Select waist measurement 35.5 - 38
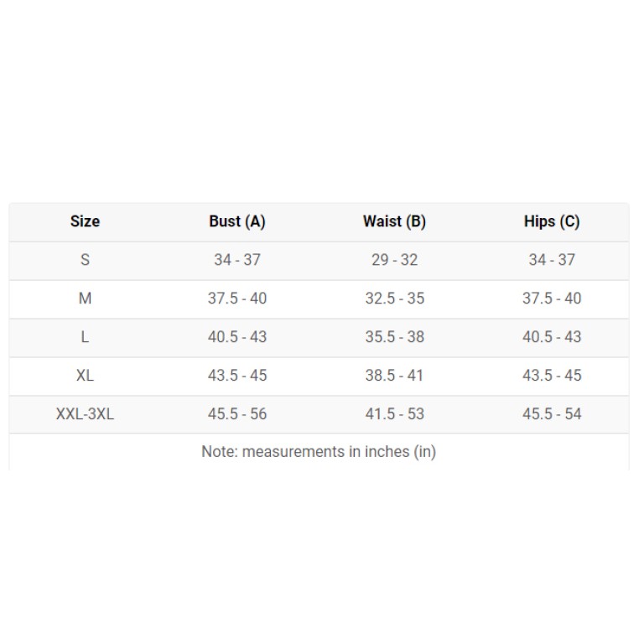Viewport: 644px width, 644px height. pyautogui.click(x=394, y=337)
